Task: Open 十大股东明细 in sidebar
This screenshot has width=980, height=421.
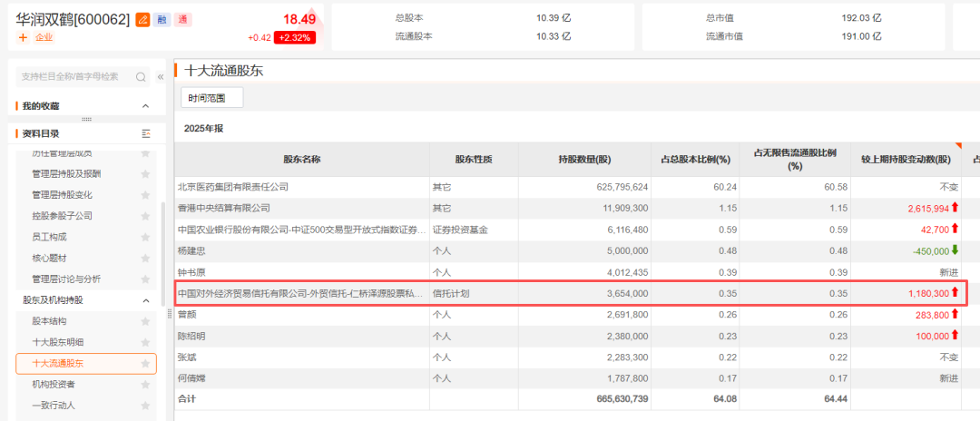Action: tap(57, 342)
